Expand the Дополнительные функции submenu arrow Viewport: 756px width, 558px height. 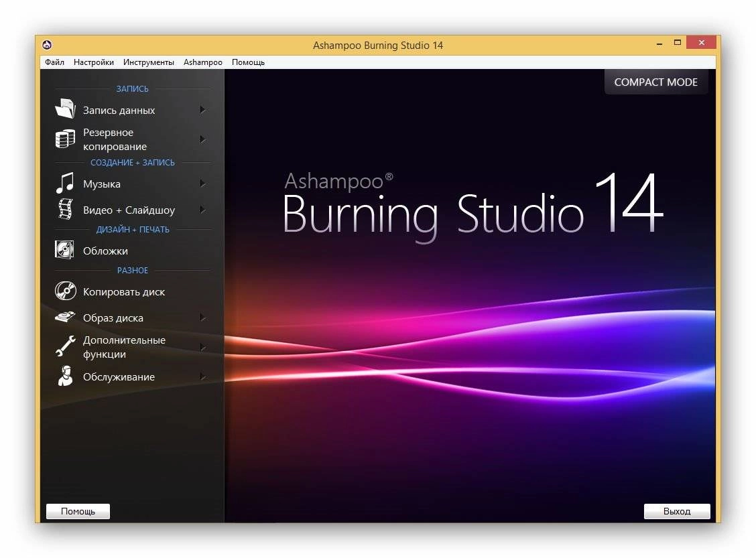(202, 347)
